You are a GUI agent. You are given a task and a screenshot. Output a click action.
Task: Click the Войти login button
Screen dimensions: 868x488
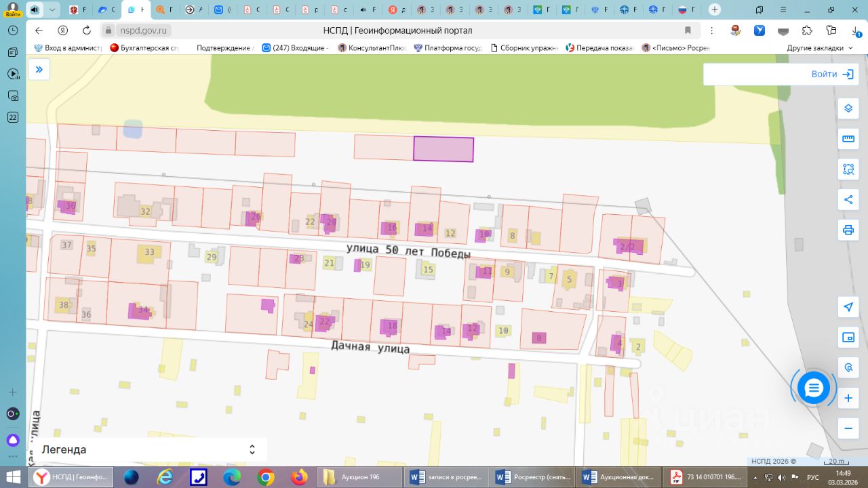coord(831,75)
